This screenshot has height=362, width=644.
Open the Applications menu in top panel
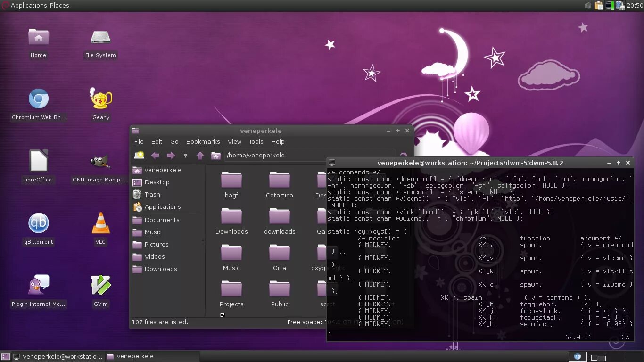coord(29,5)
